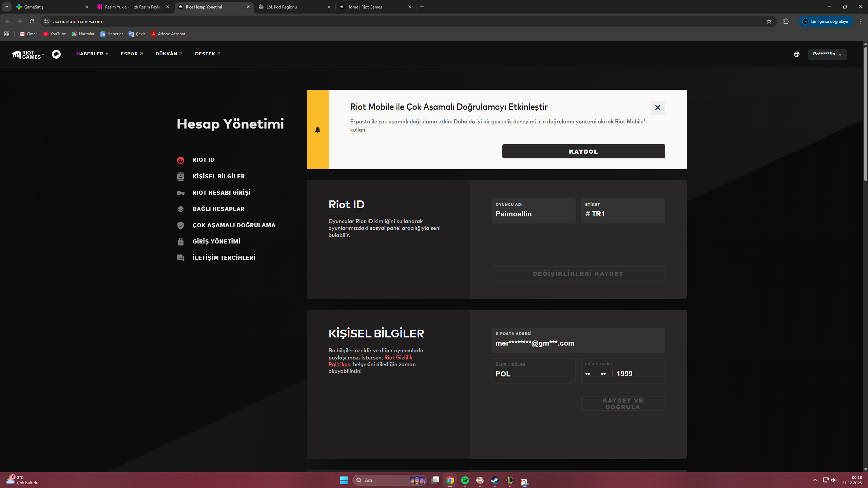868x488 pixels.
Task: Click the round Riot fist icon
Action: point(56,54)
